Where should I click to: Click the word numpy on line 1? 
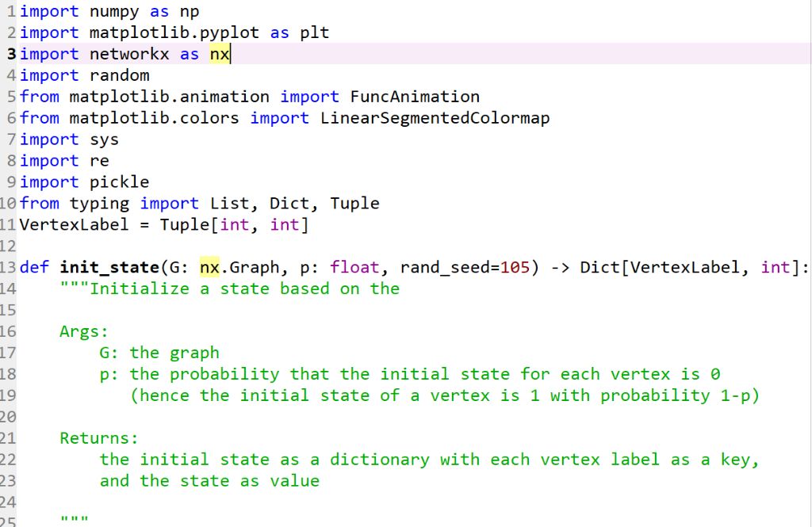(114, 11)
